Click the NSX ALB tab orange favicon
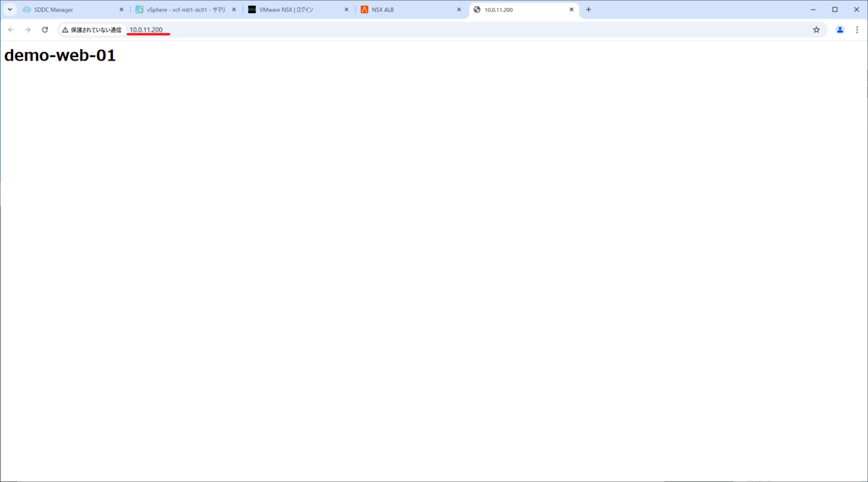The width and height of the screenshot is (868, 482). (365, 9)
